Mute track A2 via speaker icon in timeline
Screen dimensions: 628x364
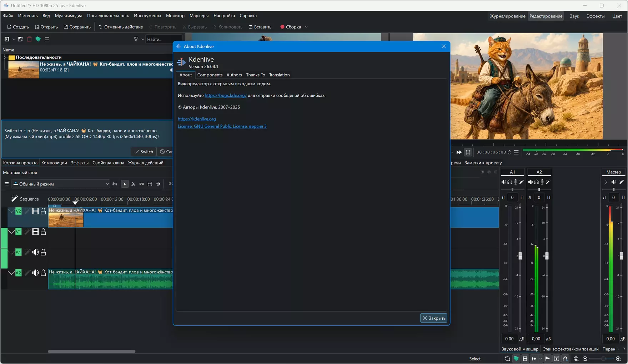tap(35, 273)
